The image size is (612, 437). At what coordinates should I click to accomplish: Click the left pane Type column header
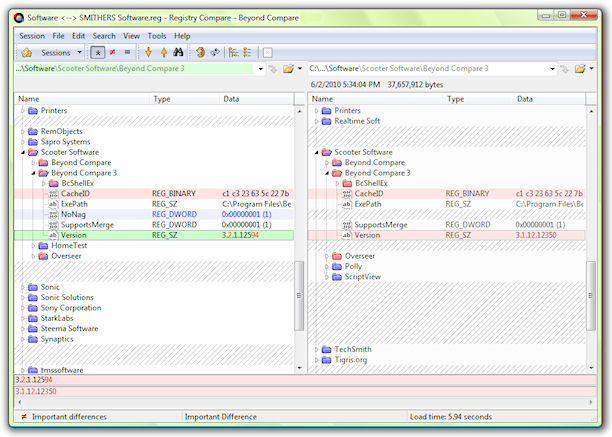click(163, 99)
